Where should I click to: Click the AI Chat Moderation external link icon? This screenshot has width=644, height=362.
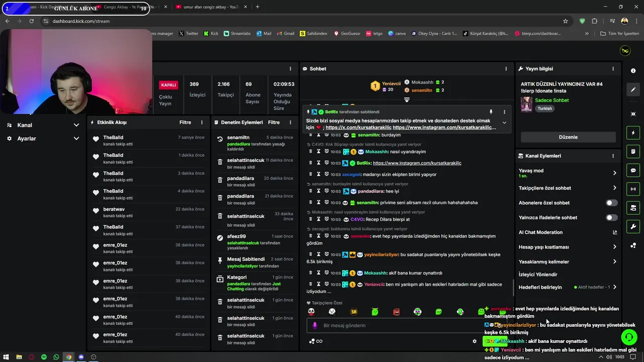click(614, 232)
